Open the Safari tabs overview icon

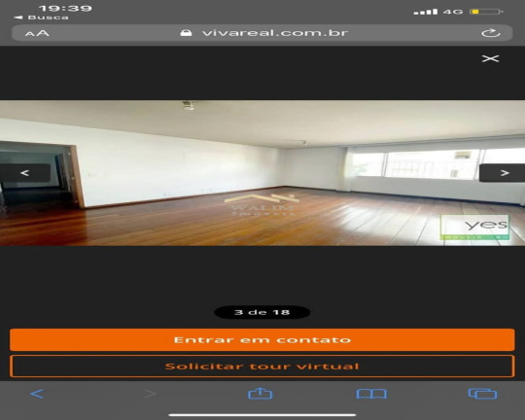click(482, 394)
